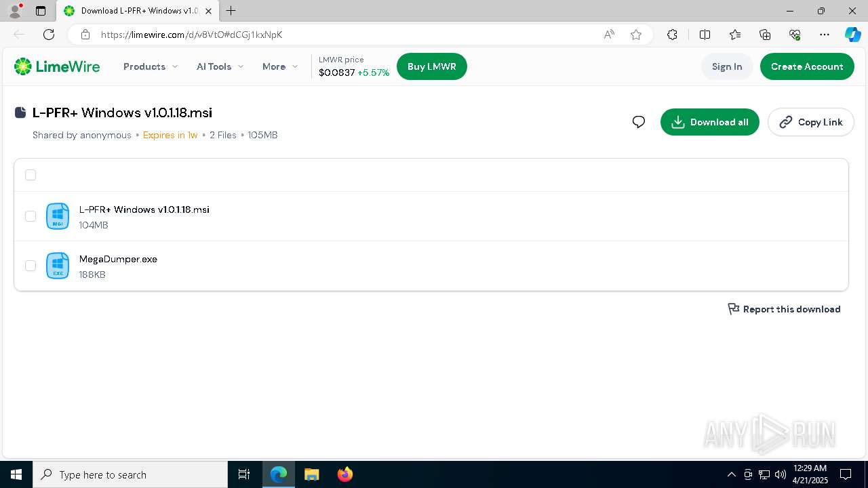Click the Create Account button
The image size is (868, 488).
click(x=807, y=66)
